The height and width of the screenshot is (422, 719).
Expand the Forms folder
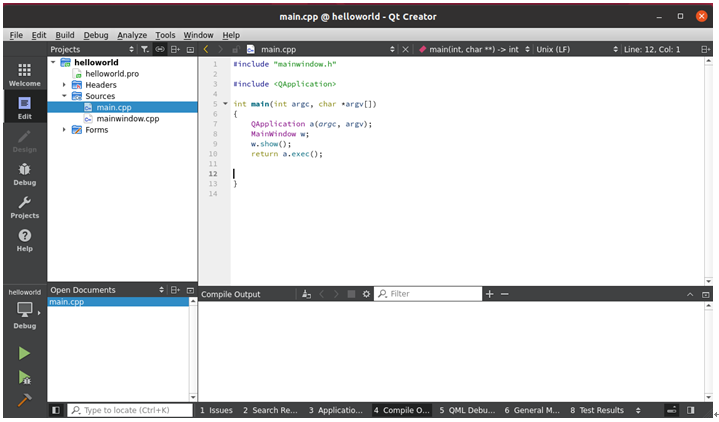[x=64, y=130]
